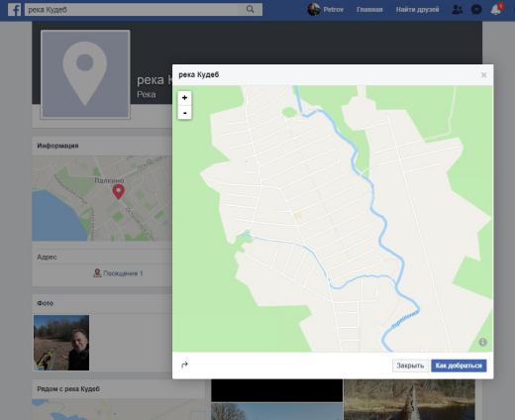The width and height of the screenshot is (515, 420).
Task: Zoom out the map with minus button
Action: pos(184,113)
